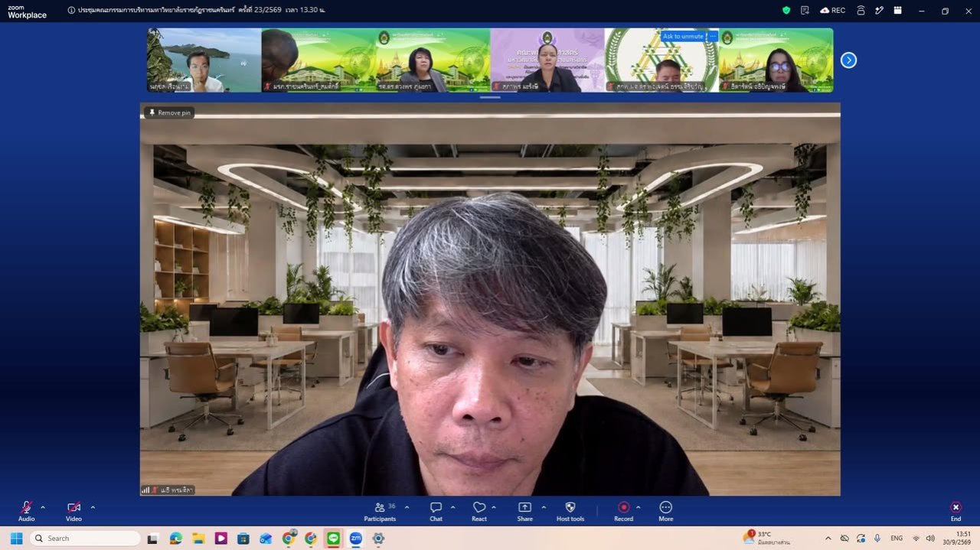Click the Windows taskbar Search box
980x550 pixels.
pyautogui.click(x=85, y=539)
